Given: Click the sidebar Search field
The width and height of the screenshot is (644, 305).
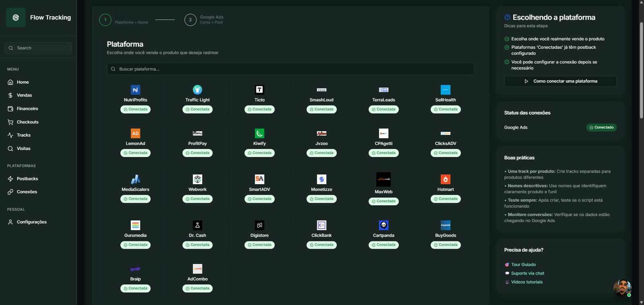Looking at the screenshot, I should point(38,48).
